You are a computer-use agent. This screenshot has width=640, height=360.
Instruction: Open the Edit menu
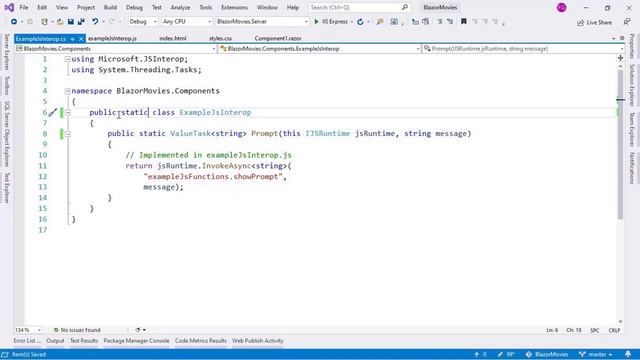(x=42, y=7)
